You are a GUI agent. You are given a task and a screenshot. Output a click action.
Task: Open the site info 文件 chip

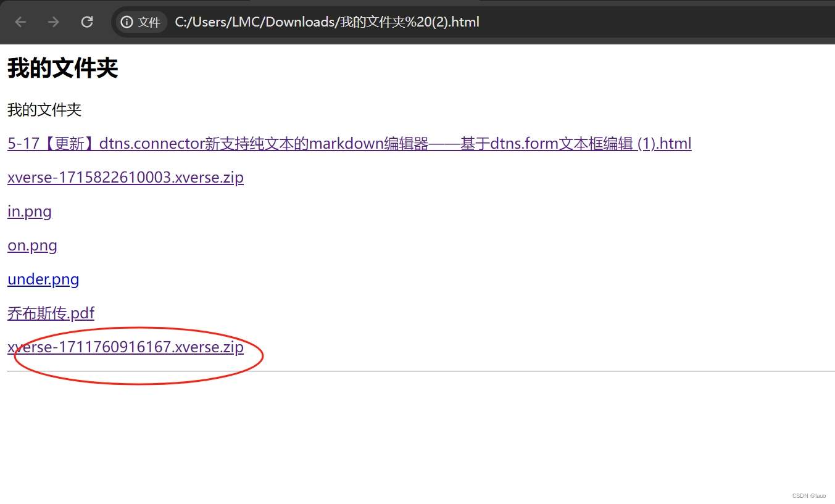141,22
